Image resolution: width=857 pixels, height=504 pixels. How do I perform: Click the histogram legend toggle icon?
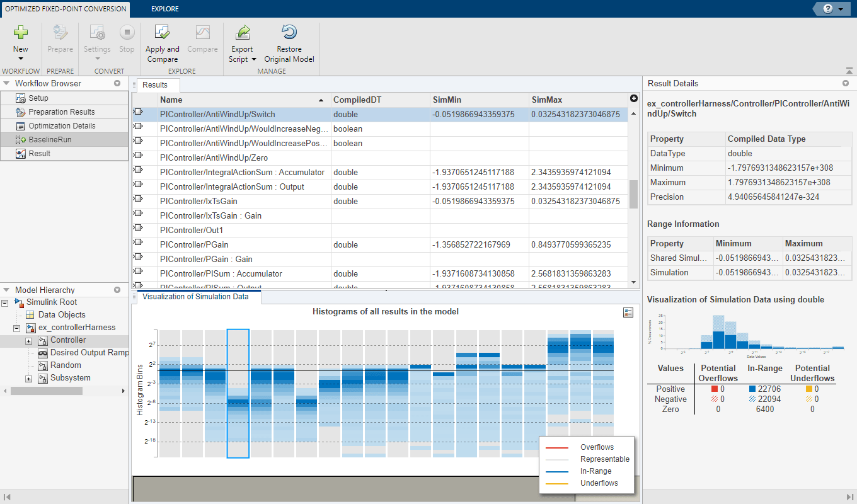pos(628,312)
